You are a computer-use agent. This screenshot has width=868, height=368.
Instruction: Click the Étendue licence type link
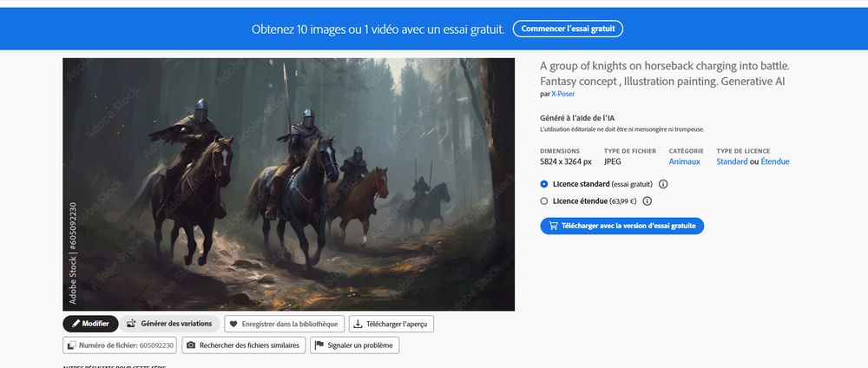(x=775, y=161)
